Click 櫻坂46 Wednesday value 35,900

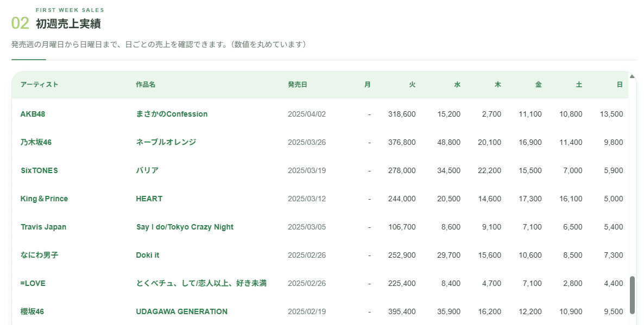(x=449, y=311)
